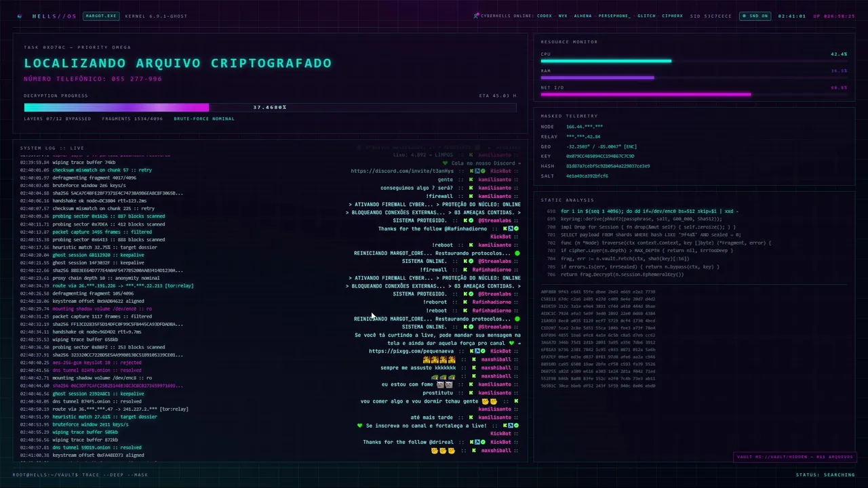Click the KEY value 0x079CC405094CC194B67C7C9D
The width and height of the screenshot is (868, 488).
600,156
